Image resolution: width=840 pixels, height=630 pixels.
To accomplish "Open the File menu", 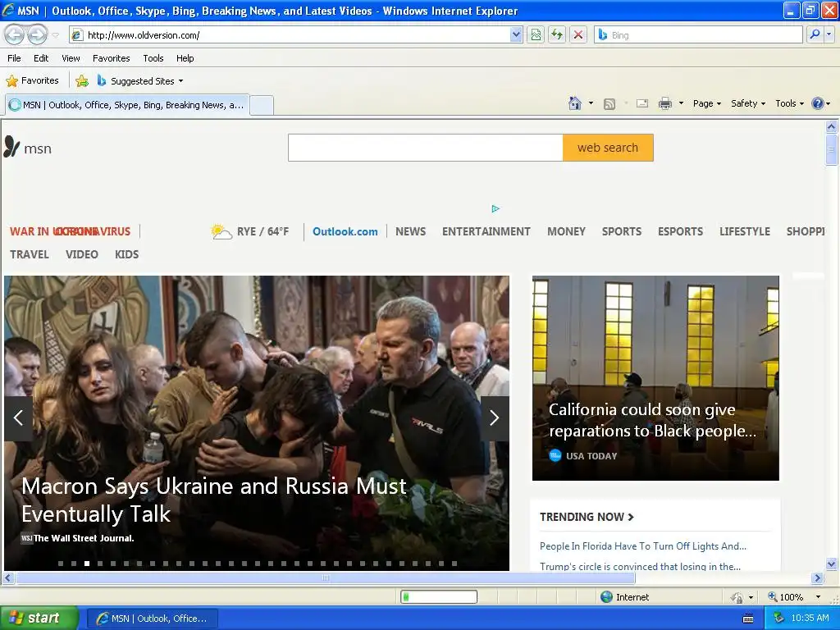I will (x=14, y=58).
